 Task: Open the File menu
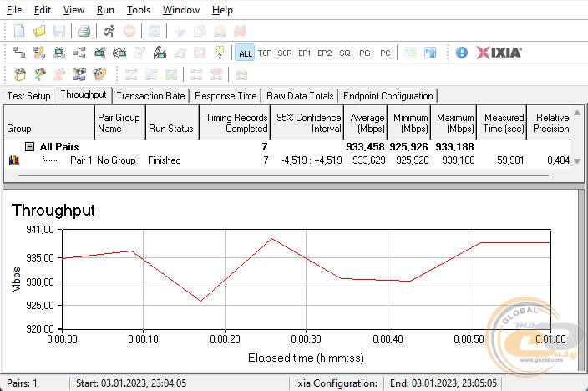click(x=14, y=10)
